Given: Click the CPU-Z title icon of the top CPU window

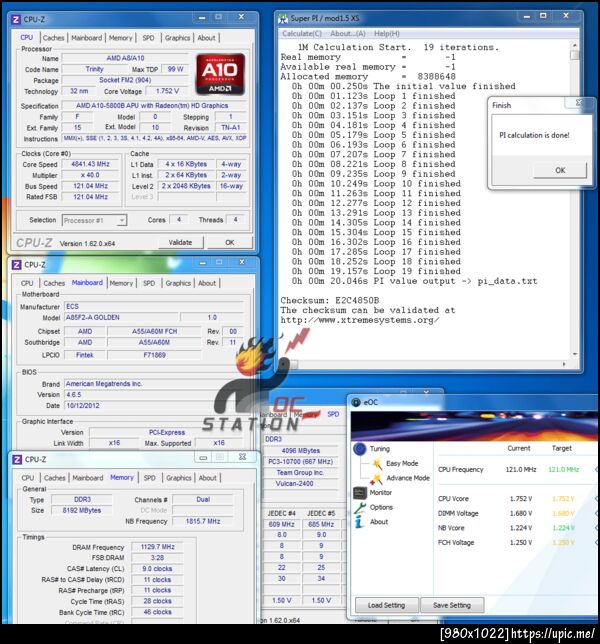Looking at the screenshot, I should pos(16,19).
